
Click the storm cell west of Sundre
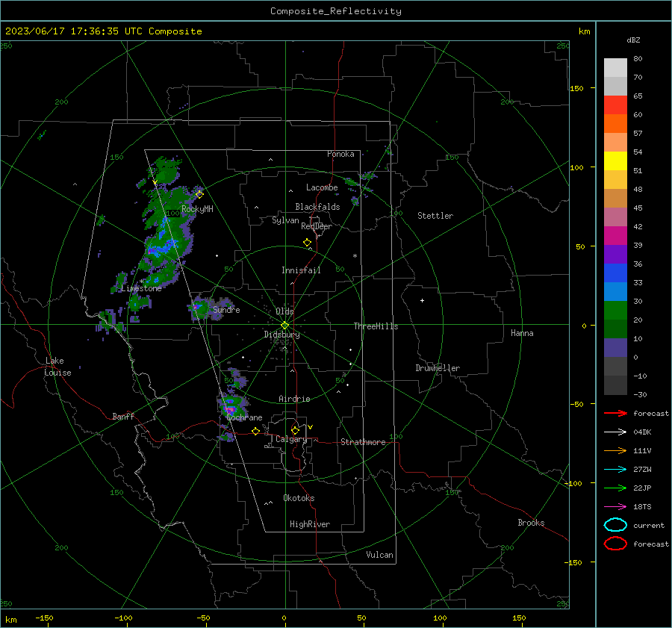pos(199,308)
